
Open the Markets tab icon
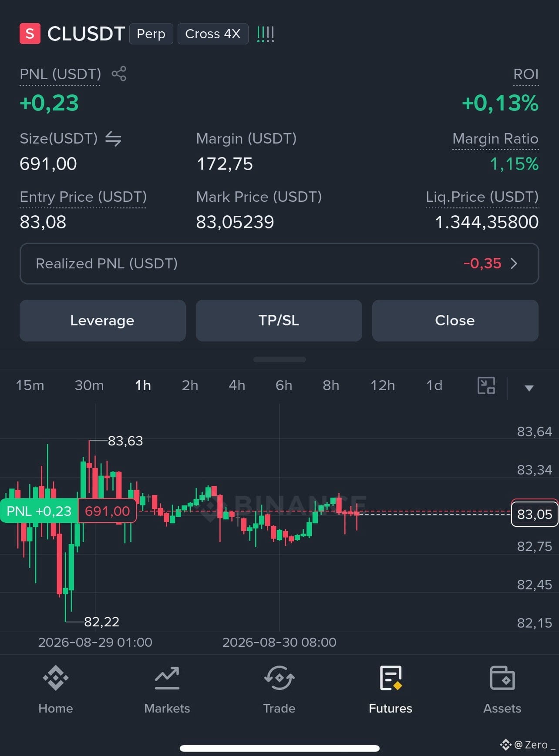(167, 678)
